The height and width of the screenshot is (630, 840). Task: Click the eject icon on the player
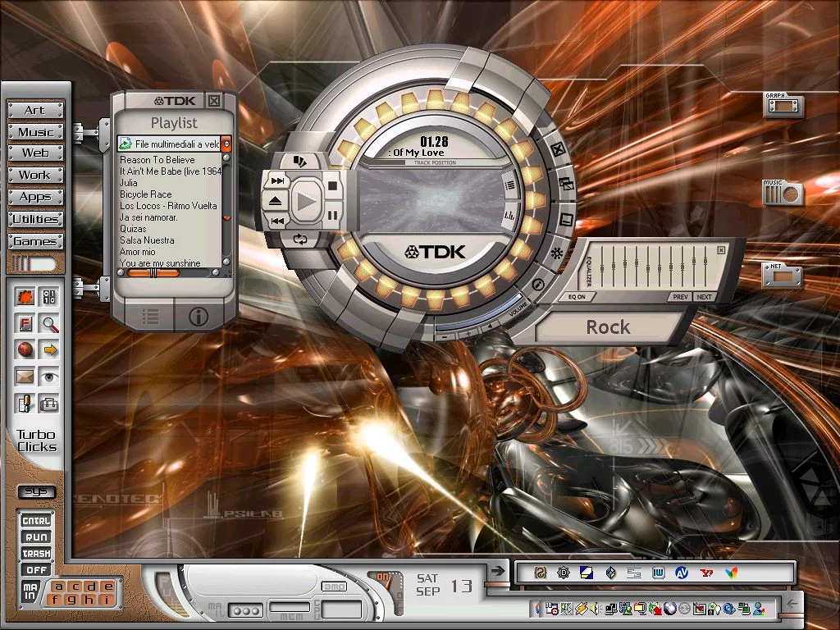coord(276,201)
